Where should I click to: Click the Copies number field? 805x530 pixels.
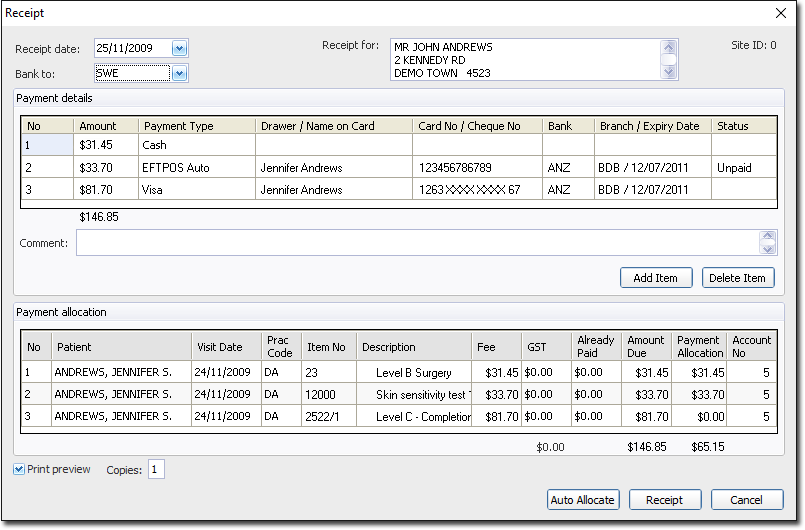coord(157,470)
